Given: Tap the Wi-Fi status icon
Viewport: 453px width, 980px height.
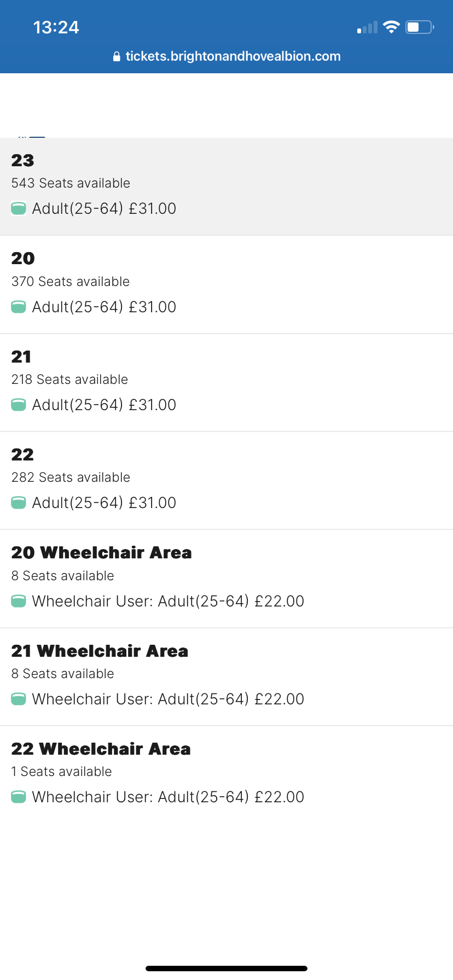Looking at the screenshot, I should [x=391, y=27].
